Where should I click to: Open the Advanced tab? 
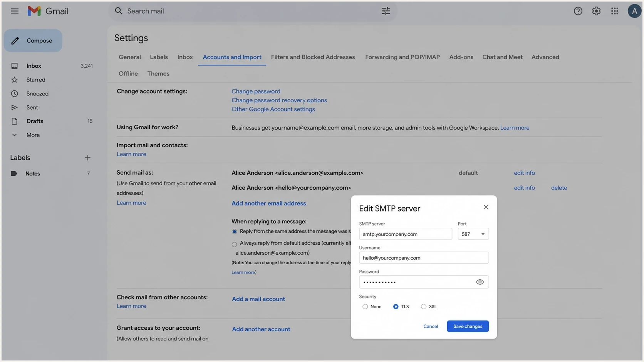(545, 57)
